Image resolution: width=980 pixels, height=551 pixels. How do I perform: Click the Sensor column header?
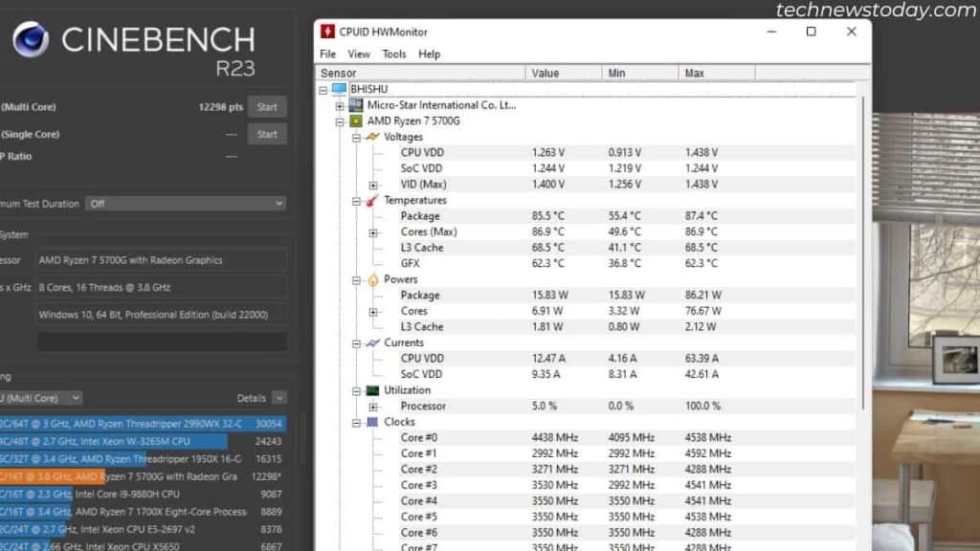click(x=421, y=73)
